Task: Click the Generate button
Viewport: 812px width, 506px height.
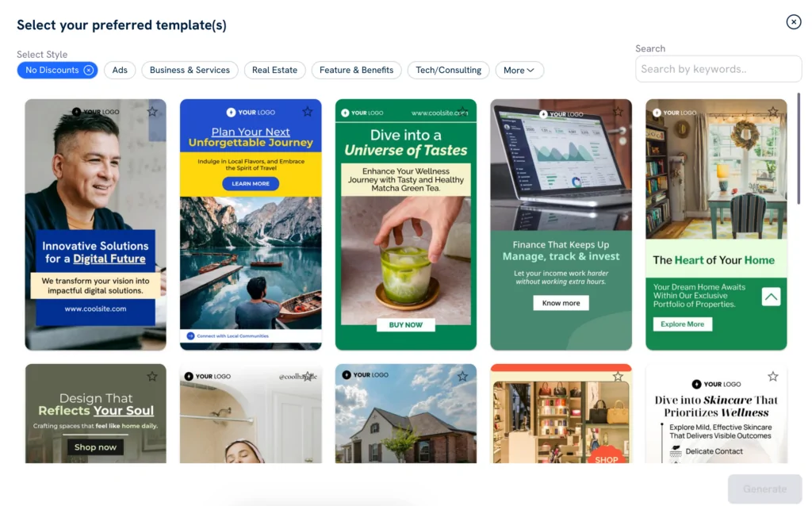Action: point(764,489)
